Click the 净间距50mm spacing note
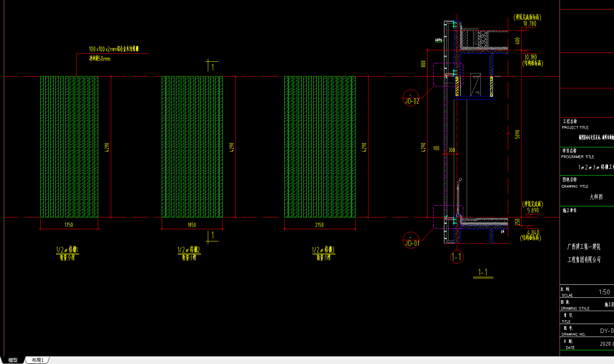 [100, 59]
